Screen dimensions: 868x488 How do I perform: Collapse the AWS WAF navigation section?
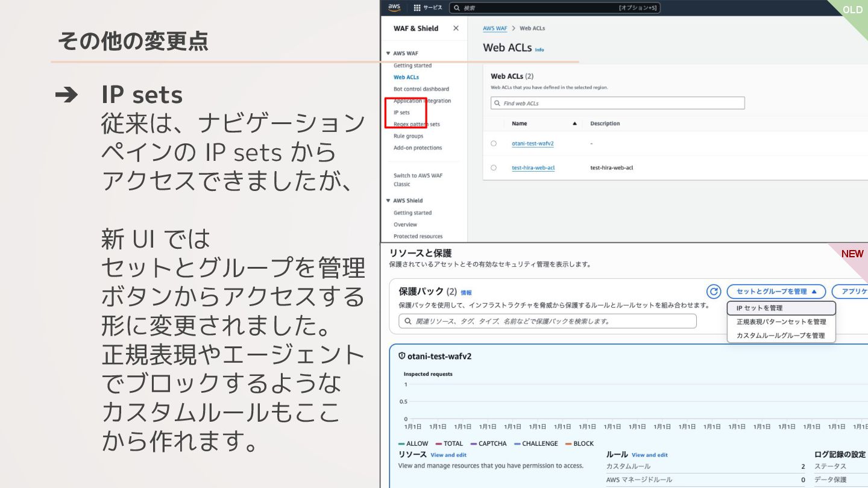(x=388, y=54)
